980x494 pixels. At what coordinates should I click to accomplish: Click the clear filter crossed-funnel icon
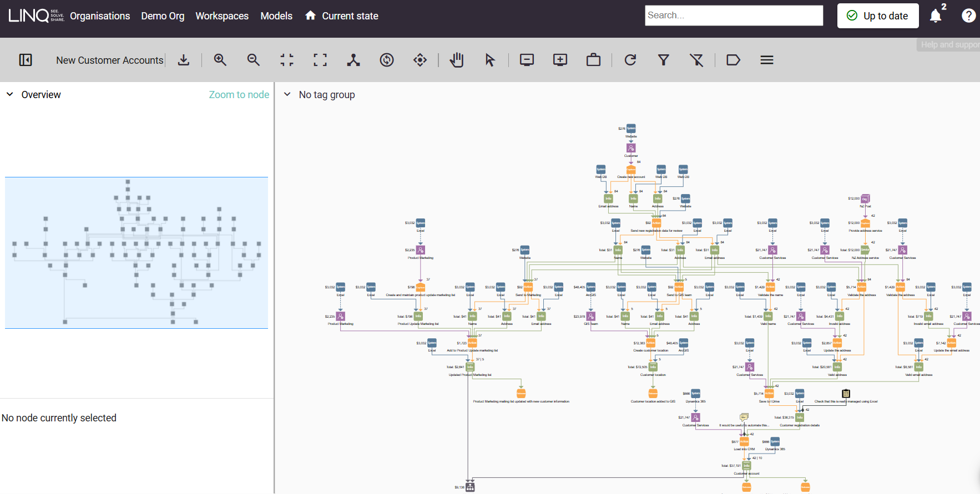pos(696,60)
